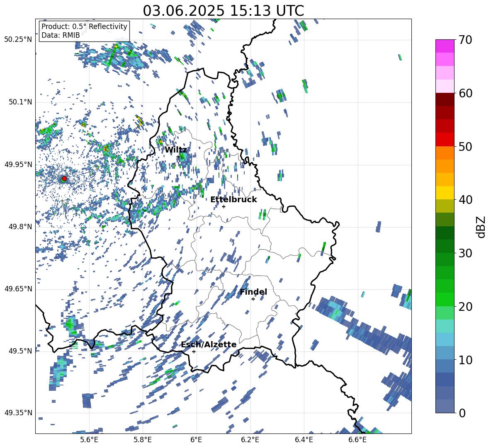
Task: Click the Wiltz city label
Action: coord(176,150)
